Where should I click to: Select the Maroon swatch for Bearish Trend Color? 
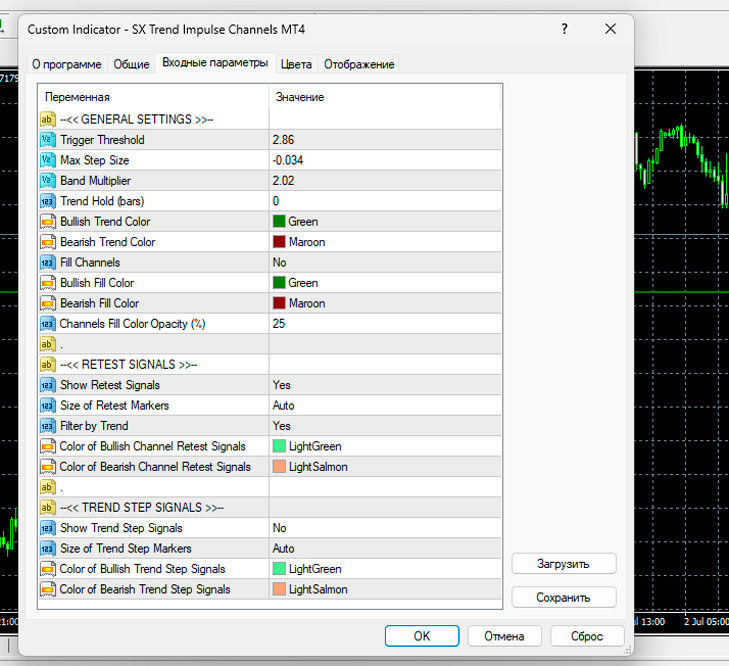(x=280, y=242)
